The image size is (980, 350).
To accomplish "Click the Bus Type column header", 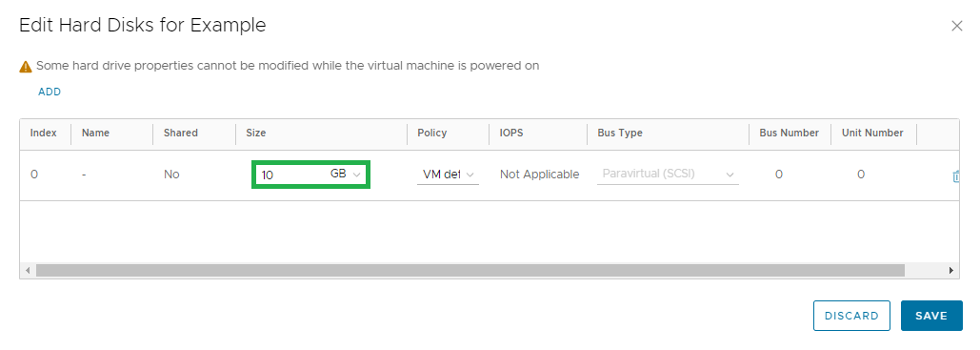I will coord(620,133).
